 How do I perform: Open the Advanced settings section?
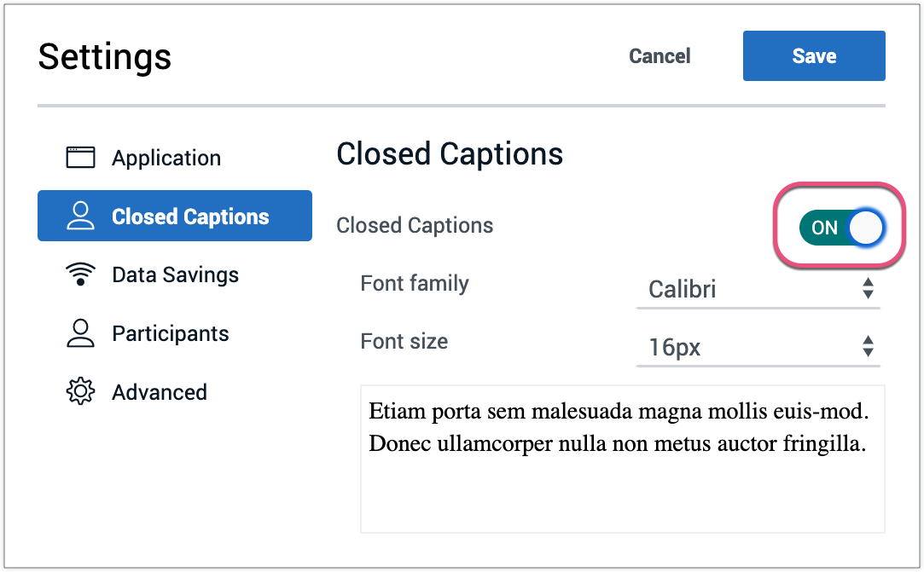click(160, 392)
